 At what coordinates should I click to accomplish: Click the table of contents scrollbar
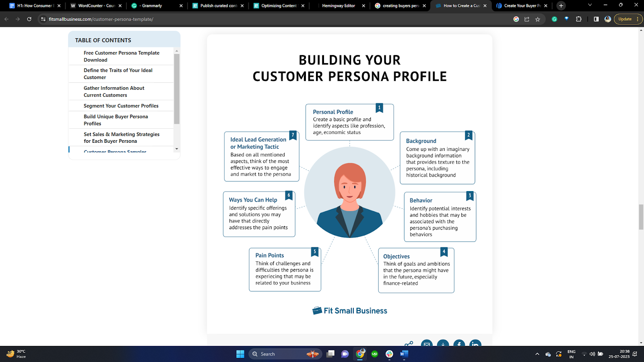[177, 88]
